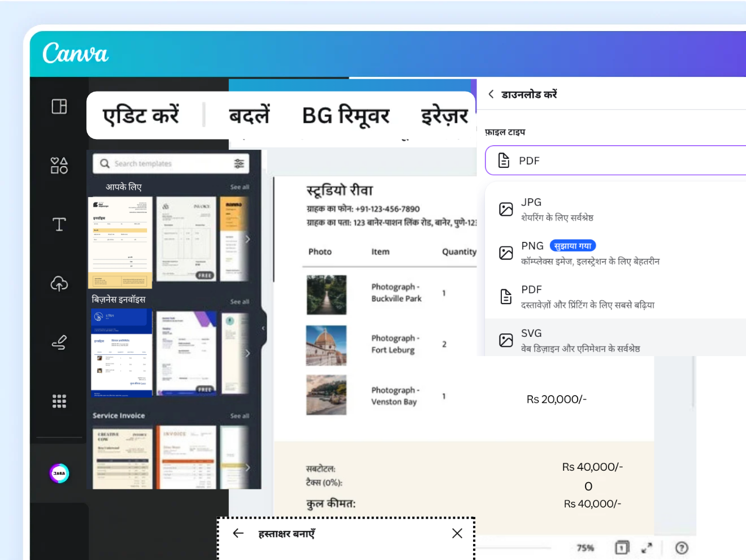The height and width of the screenshot is (560, 746).
Task: Select JPG file type option
Action: 615,210
